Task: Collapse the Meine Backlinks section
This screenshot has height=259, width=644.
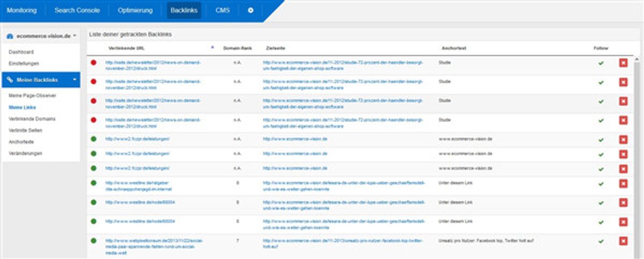Action: click(41, 80)
